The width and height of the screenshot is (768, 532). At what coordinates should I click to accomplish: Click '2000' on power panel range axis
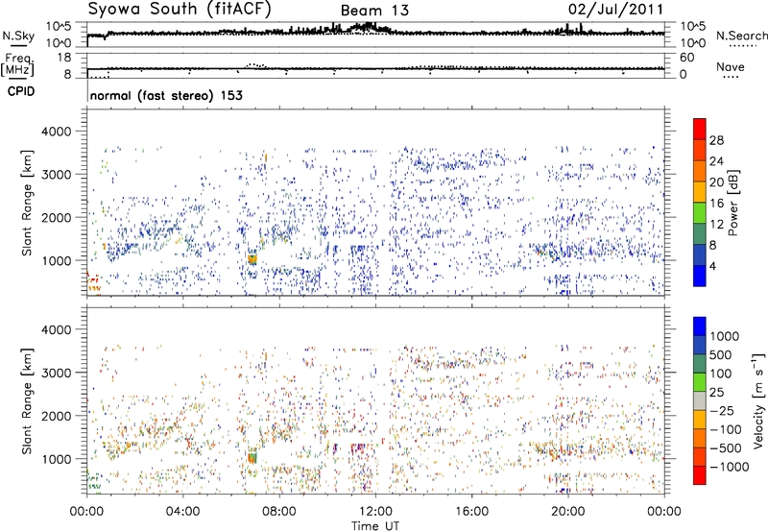tap(56, 217)
